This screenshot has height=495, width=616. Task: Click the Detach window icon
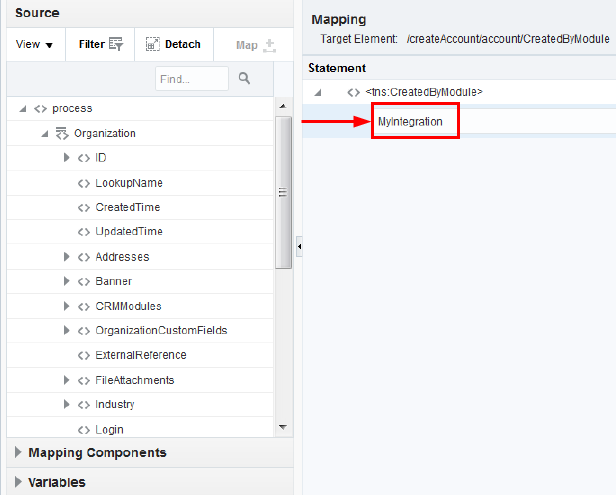coord(152,44)
